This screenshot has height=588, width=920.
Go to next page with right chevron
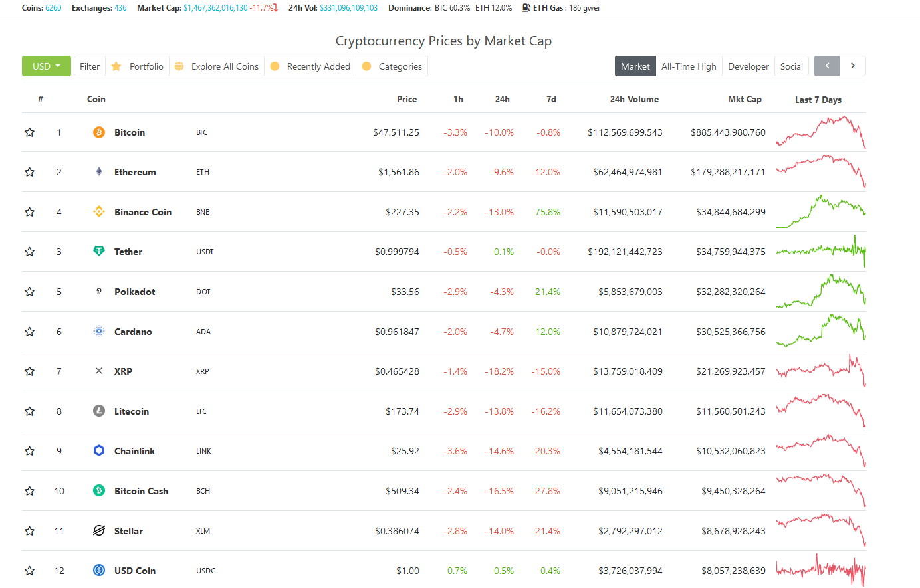(x=853, y=66)
